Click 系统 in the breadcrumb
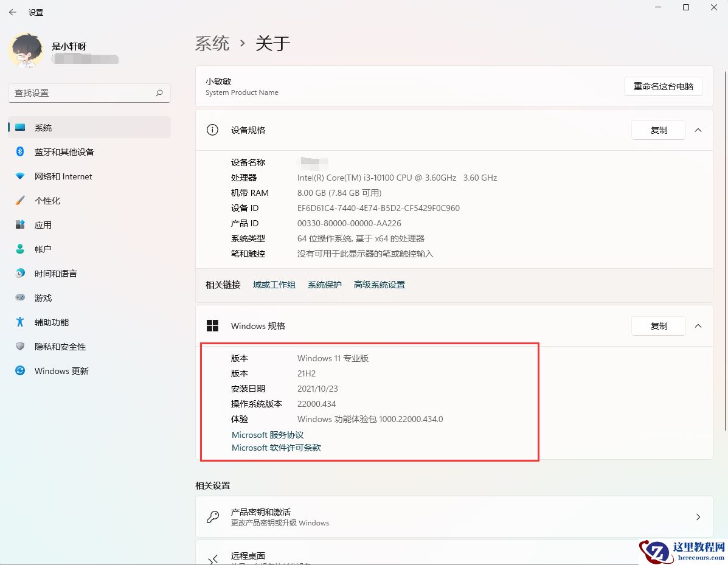 pyautogui.click(x=212, y=43)
